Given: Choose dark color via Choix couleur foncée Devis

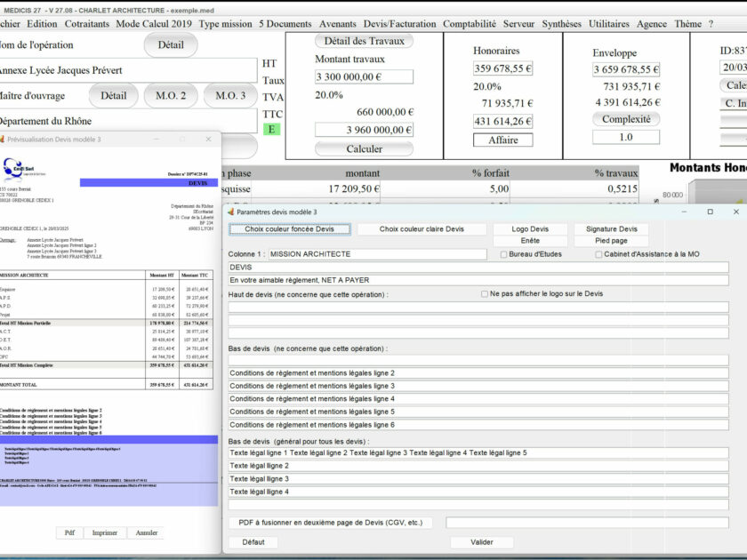Looking at the screenshot, I should tap(290, 229).
